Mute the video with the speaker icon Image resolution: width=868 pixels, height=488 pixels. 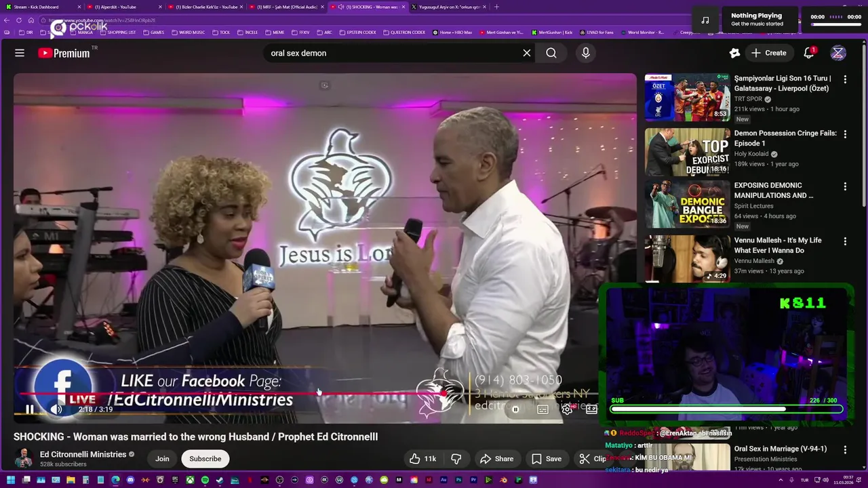click(x=57, y=409)
